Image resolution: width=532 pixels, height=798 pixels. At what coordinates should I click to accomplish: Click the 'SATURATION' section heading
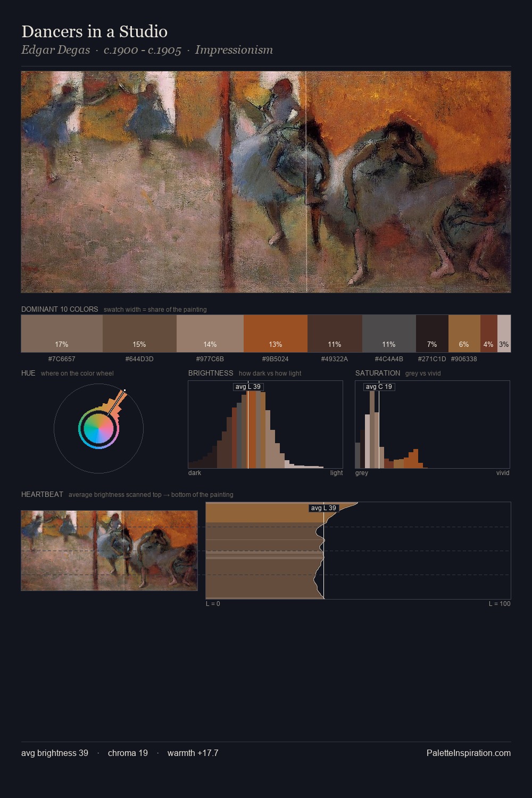pyautogui.click(x=378, y=373)
